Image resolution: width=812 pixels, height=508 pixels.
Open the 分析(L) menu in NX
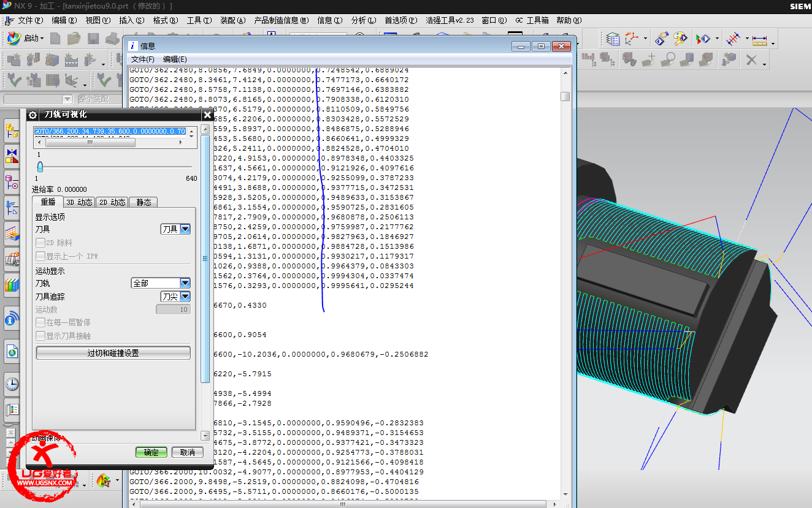364,20
